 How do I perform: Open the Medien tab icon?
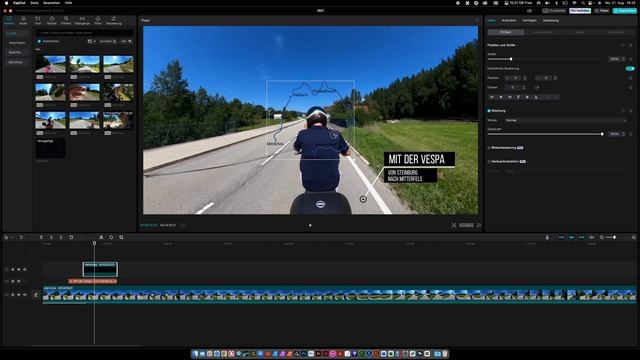point(9,20)
